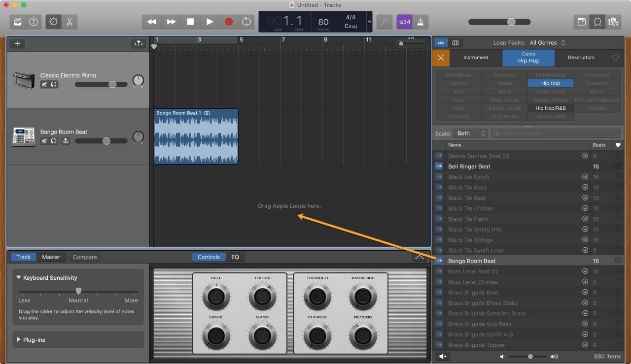The image size is (631, 364).
Task: Switch to the Master tab
Action: tap(51, 257)
